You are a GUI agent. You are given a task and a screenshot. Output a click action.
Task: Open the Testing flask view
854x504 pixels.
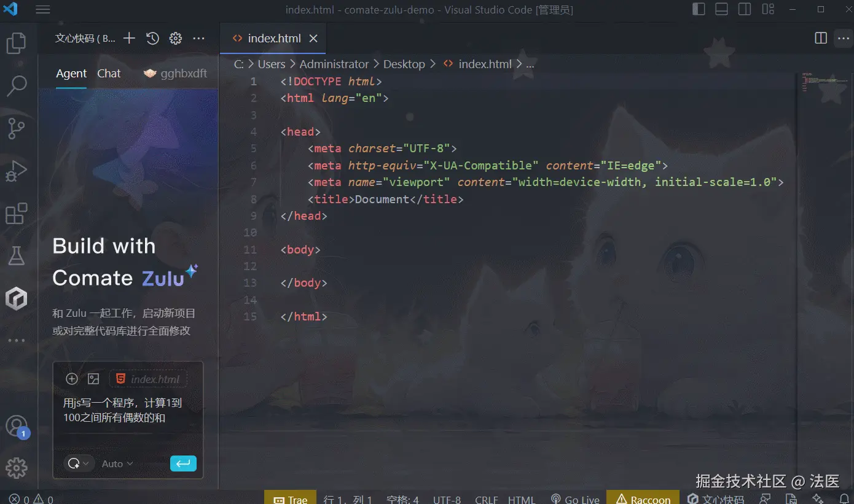16,256
